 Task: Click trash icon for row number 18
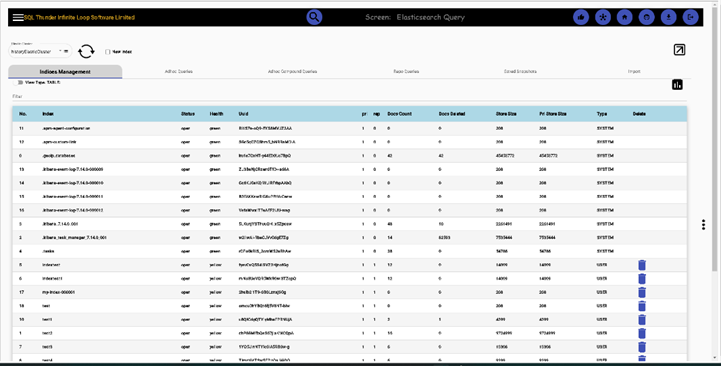(642, 306)
